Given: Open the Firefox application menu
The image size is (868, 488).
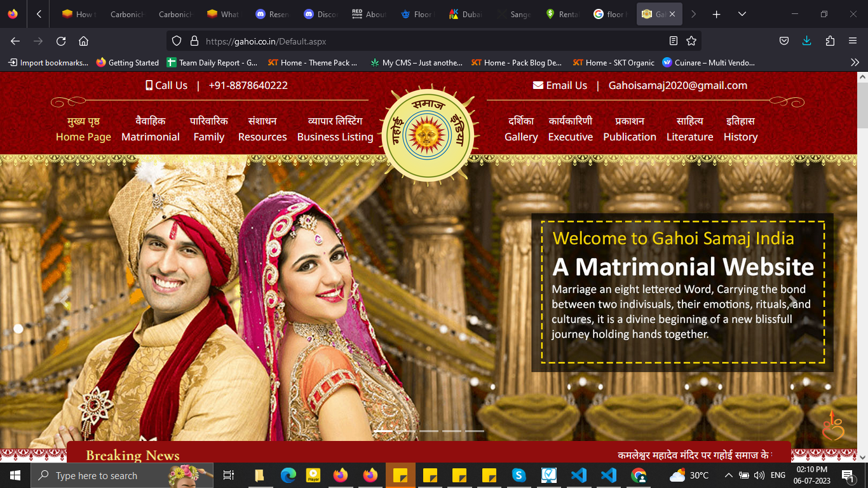Looking at the screenshot, I should (853, 41).
